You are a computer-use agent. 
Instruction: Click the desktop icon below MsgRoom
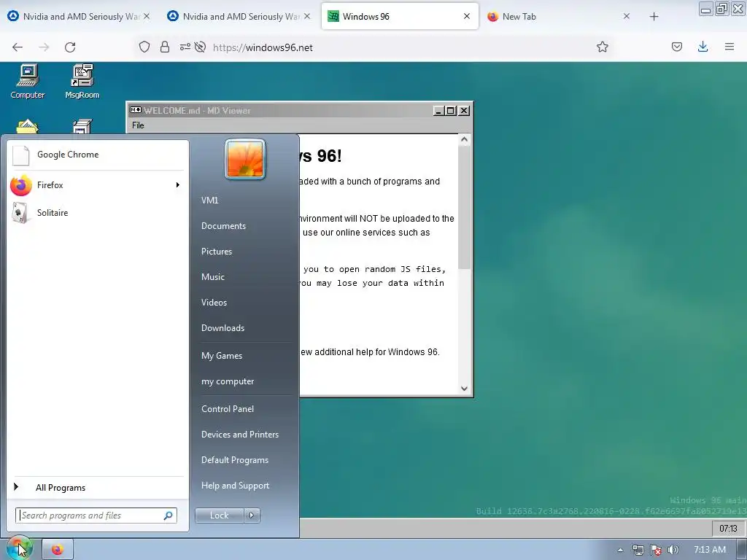pyautogui.click(x=82, y=127)
